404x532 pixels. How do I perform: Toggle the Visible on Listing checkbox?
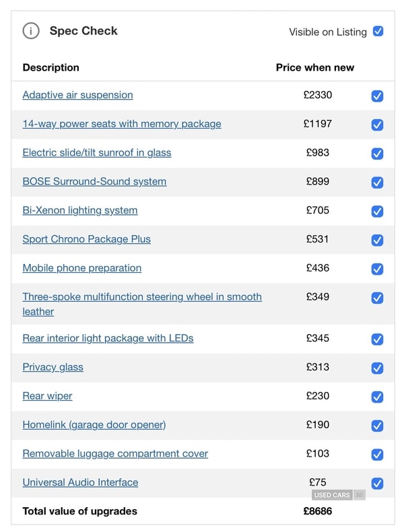378,31
